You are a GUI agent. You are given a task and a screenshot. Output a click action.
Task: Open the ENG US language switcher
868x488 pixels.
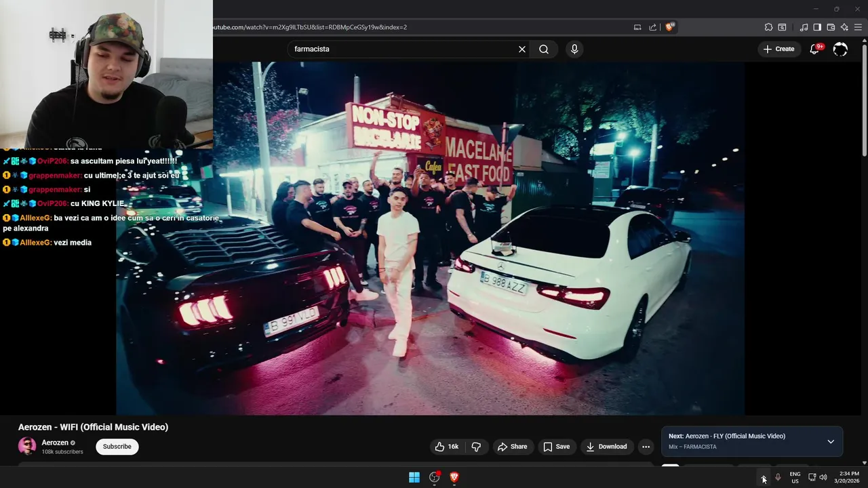click(x=795, y=477)
